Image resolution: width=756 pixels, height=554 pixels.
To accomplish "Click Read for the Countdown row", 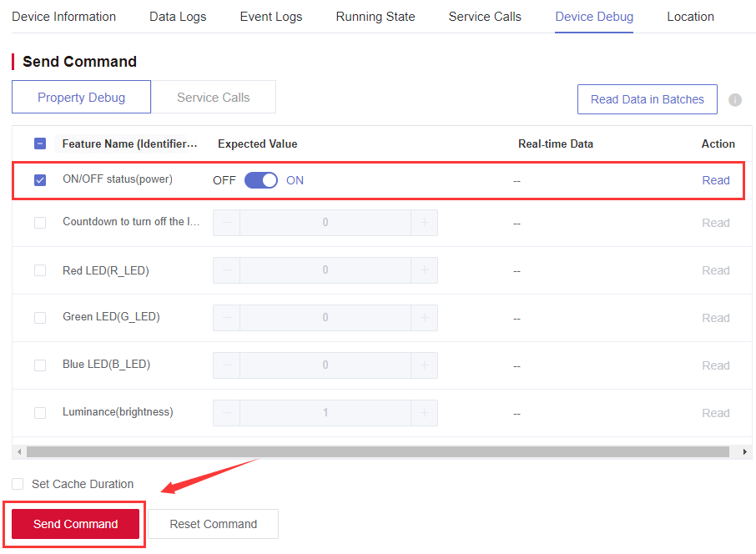I will 715,223.
